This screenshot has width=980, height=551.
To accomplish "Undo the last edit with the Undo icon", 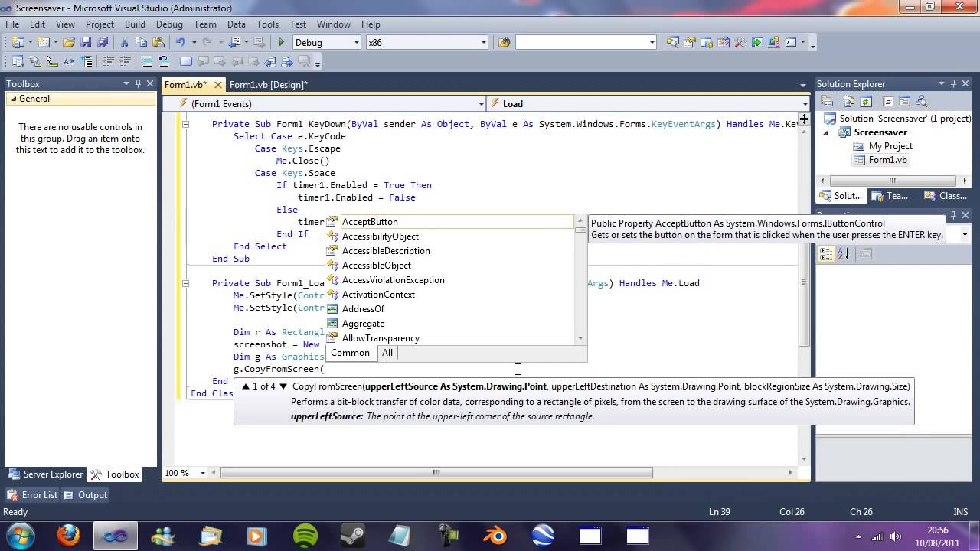I will pyautogui.click(x=181, y=42).
